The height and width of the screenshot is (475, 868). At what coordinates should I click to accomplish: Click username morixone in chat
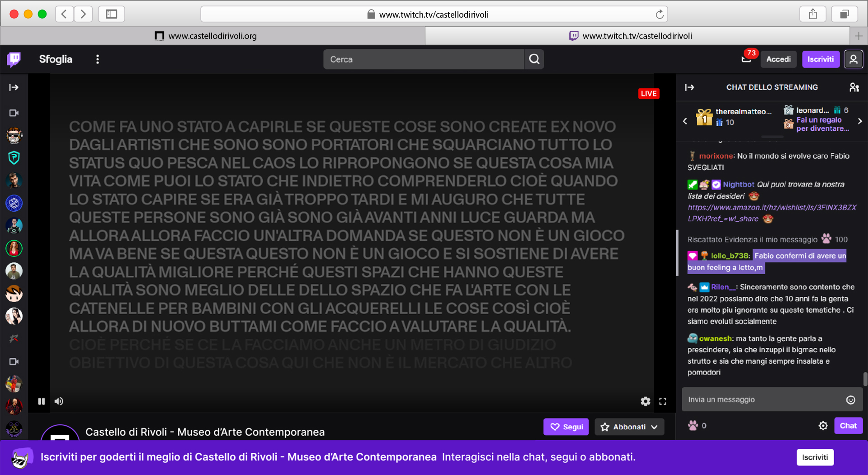tap(716, 156)
